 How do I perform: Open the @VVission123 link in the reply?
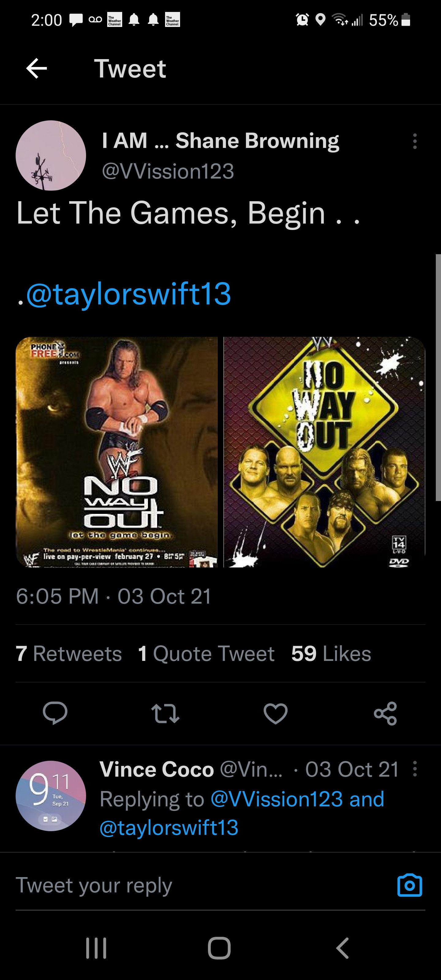point(277,798)
